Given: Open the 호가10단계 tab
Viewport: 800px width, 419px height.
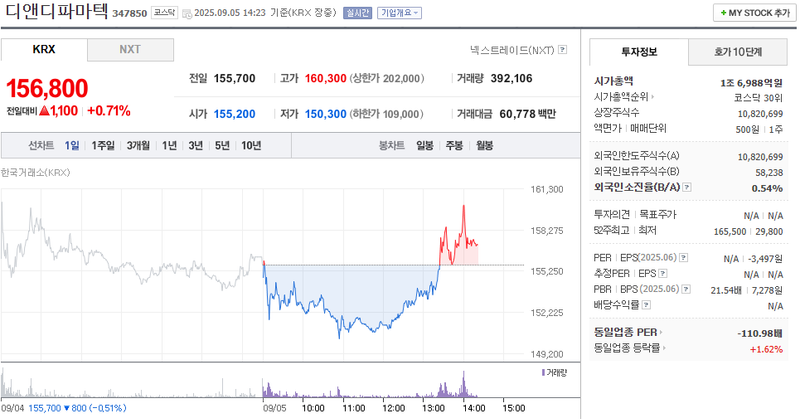Looking at the screenshot, I should [738, 52].
